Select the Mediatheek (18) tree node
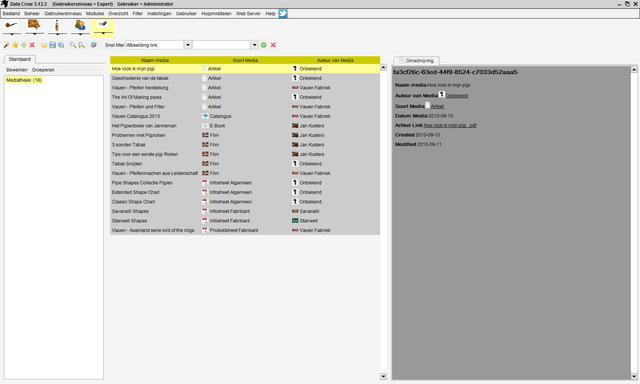 coord(24,80)
